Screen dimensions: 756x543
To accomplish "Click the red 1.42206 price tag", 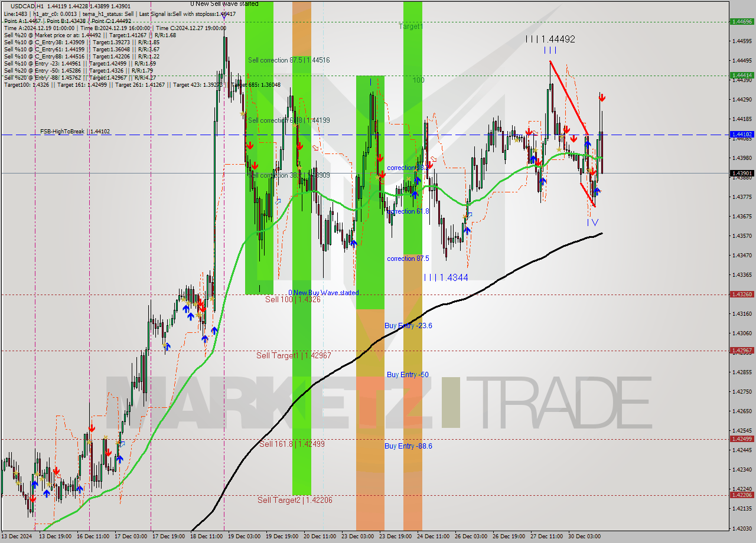I will [742, 495].
